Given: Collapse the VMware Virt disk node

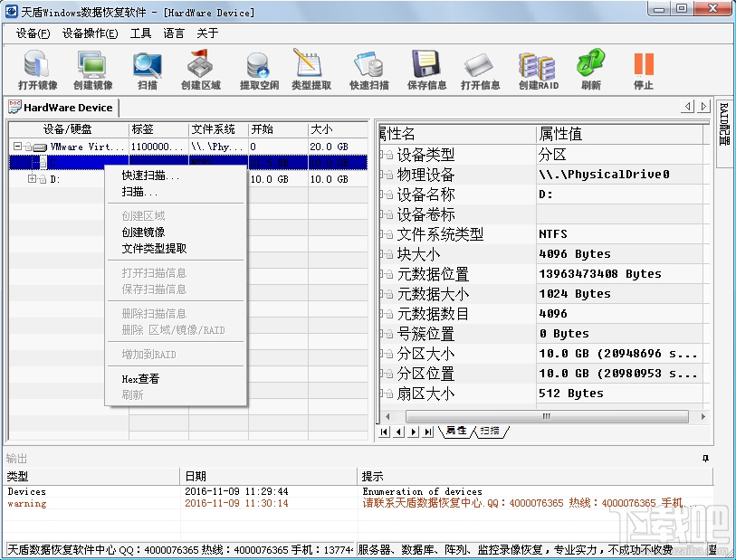Looking at the screenshot, I should (15, 146).
